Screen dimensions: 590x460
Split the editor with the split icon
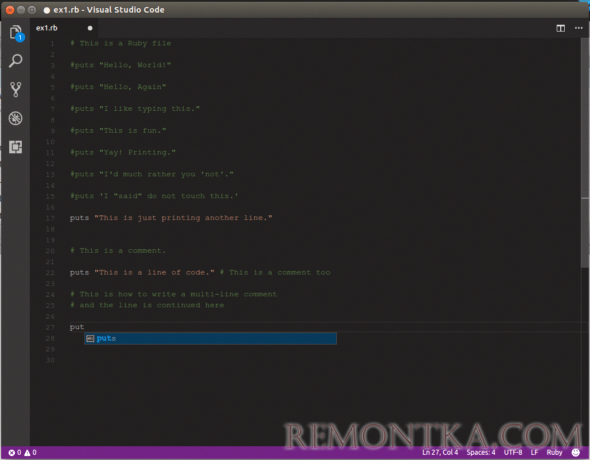[560, 28]
